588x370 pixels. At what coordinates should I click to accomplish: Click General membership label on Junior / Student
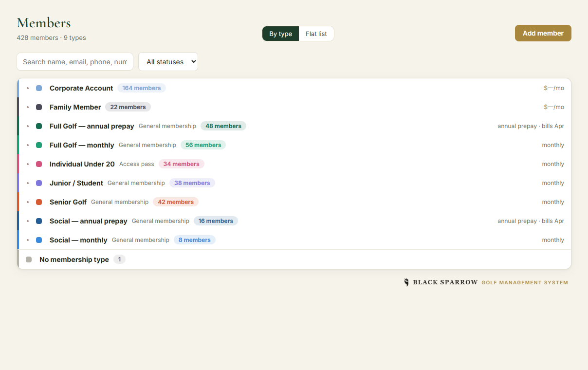click(x=136, y=183)
